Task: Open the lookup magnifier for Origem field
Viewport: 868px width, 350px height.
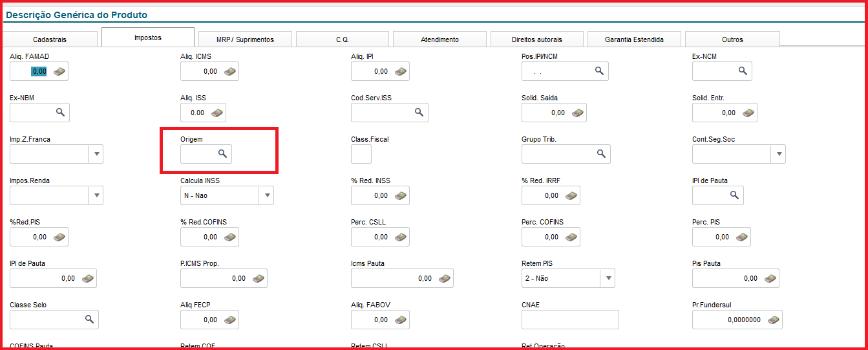Action: point(222,154)
